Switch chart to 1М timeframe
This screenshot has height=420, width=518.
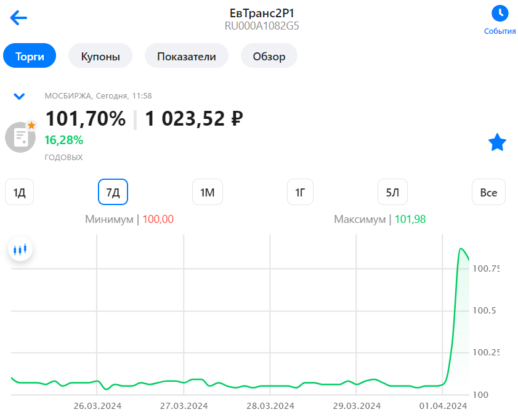coord(208,192)
